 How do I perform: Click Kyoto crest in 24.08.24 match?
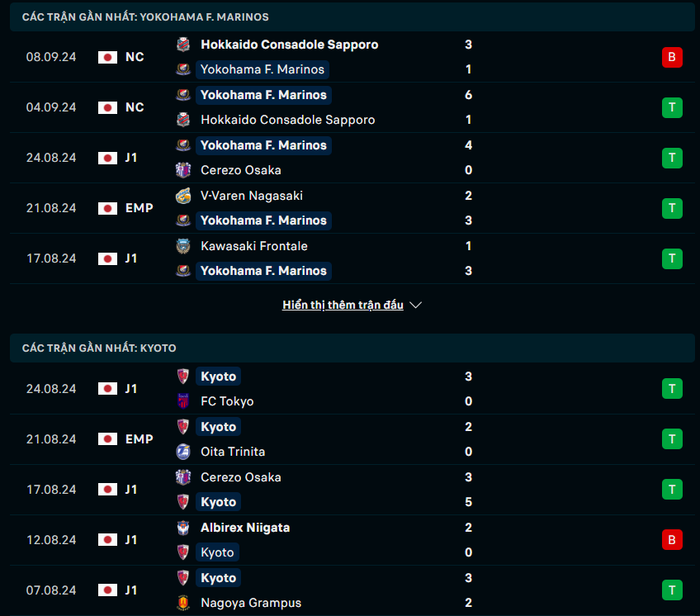click(183, 376)
